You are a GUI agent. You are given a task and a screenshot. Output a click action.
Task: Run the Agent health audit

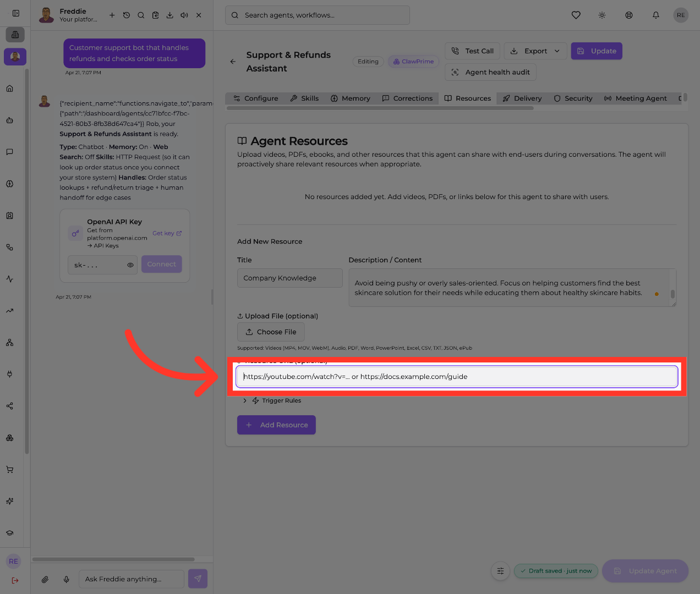coord(490,72)
